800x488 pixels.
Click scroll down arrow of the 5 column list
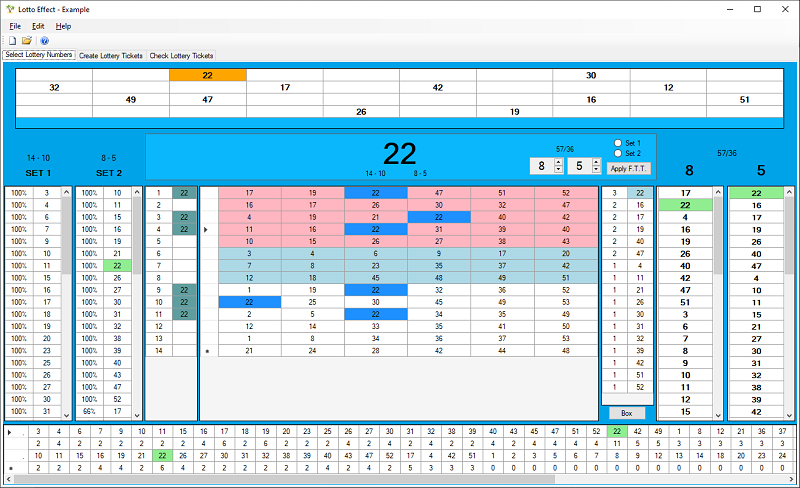click(789, 415)
